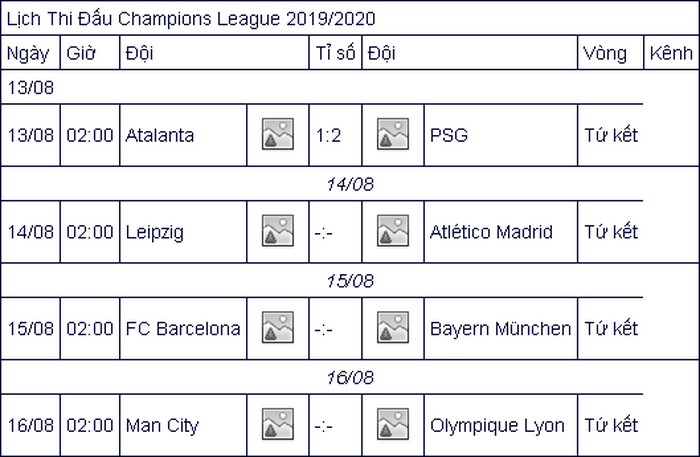
Task: Click Olympique Lyon logo placeholder image
Action: pyautogui.click(x=393, y=424)
